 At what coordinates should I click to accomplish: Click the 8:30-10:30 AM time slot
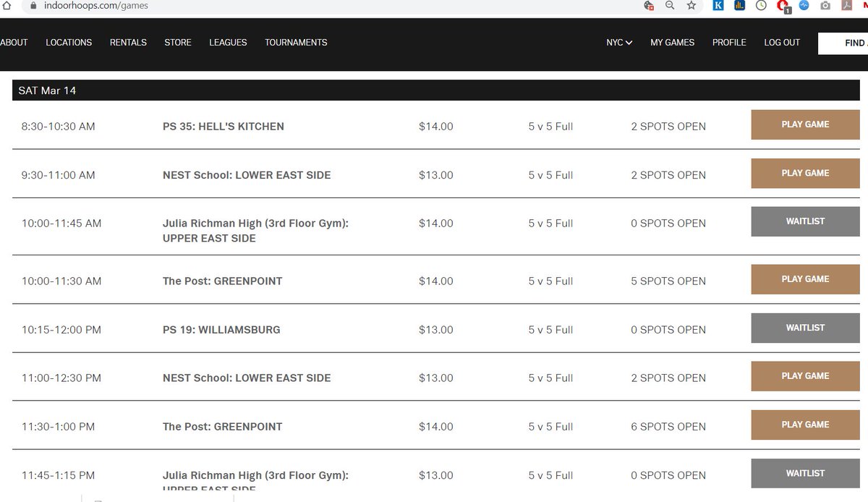58,126
